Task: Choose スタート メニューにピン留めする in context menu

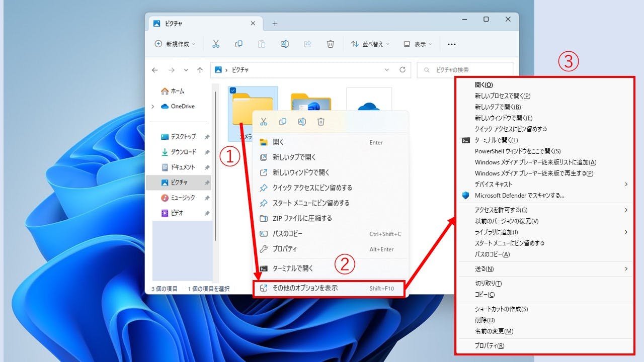Action: point(330,203)
